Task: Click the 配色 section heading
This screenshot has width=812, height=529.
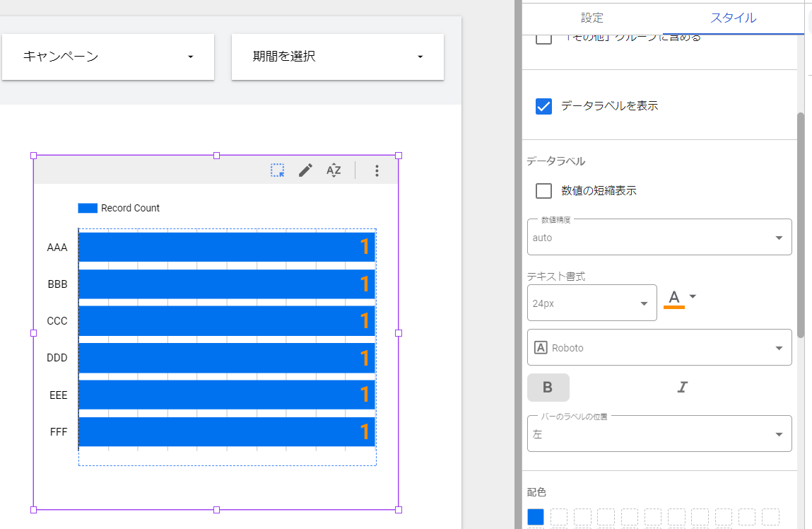Action: [x=536, y=492]
